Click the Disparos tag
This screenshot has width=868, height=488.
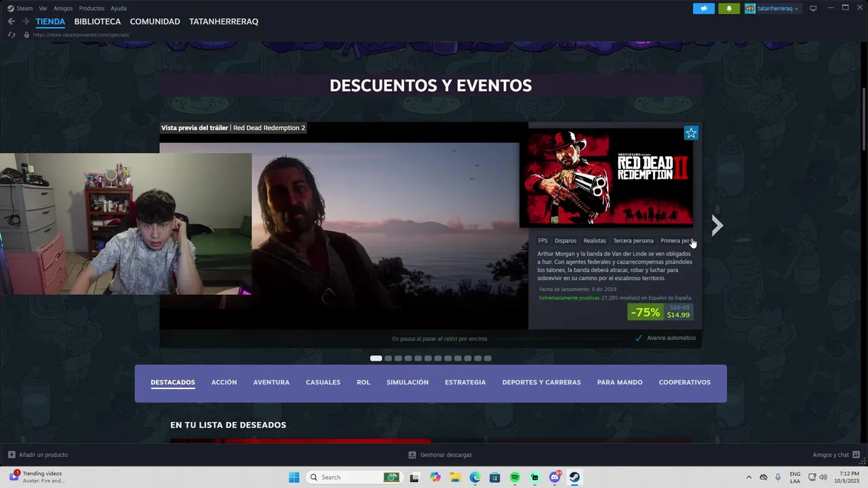pyautogui.click(x=566, y=241)
